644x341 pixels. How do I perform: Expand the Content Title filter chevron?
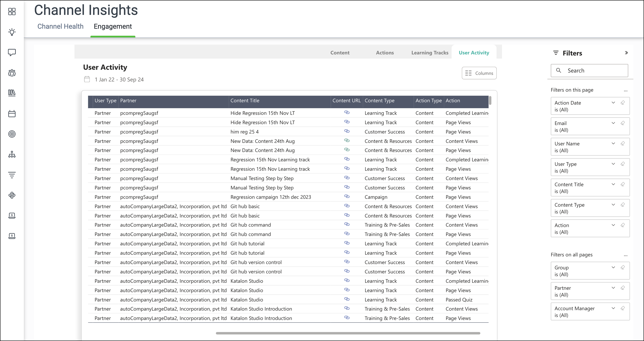(613, 184)
